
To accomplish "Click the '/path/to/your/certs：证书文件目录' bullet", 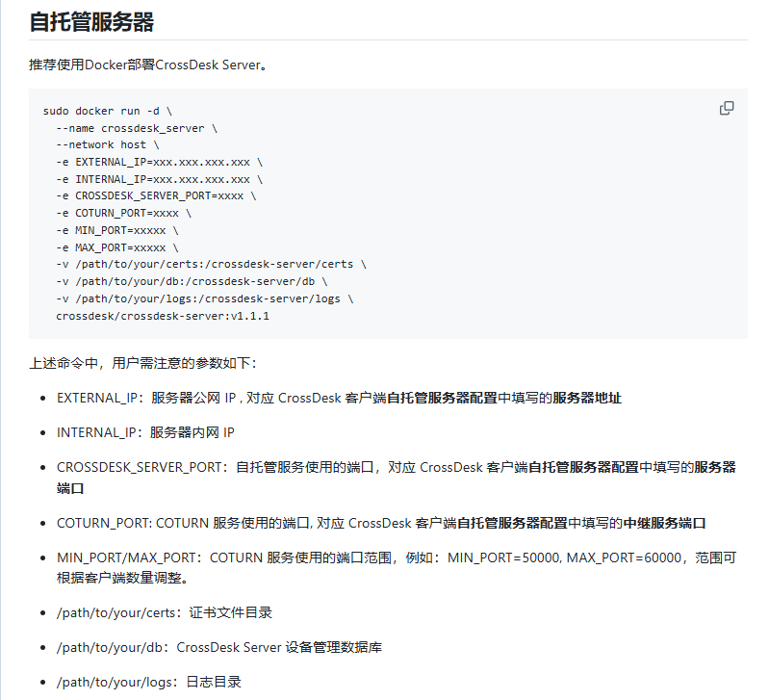I will [x=165, y=612].
